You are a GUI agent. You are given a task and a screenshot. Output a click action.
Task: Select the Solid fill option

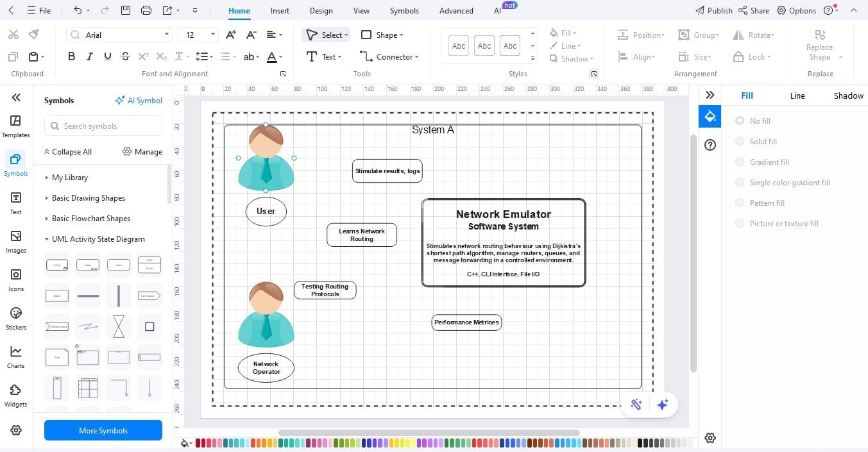756,141
